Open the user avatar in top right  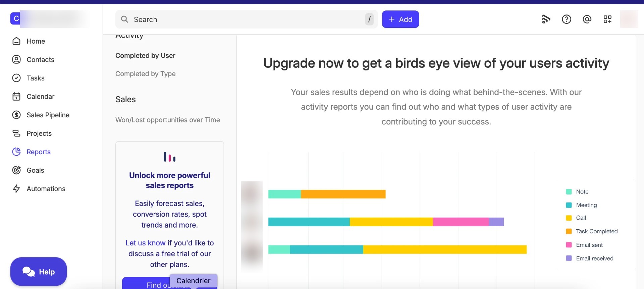point(629,19)
